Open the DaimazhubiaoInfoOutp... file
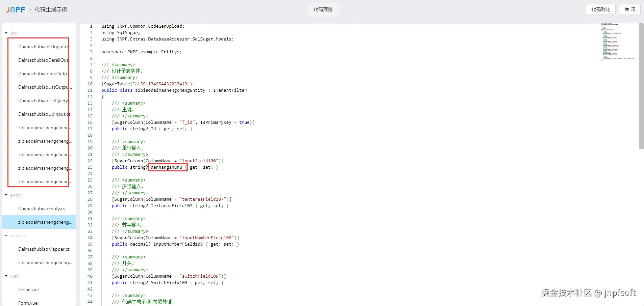The image size is (644, 306). (39, 74)
